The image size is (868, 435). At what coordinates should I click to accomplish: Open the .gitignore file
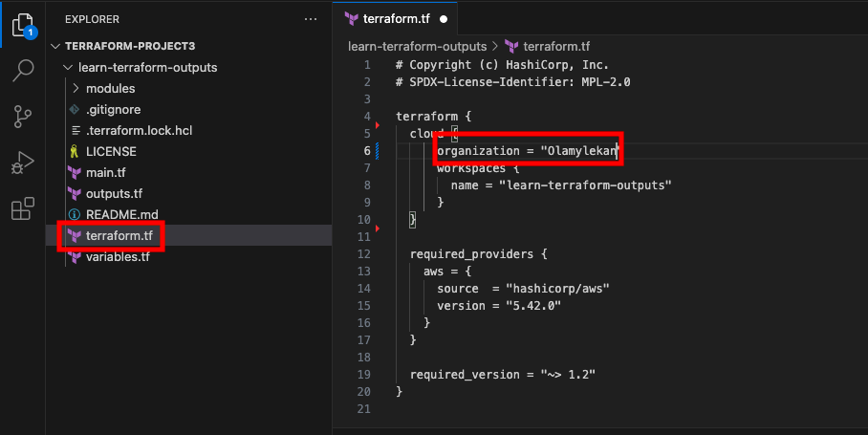pyautogui.click(x=113, y=110)
